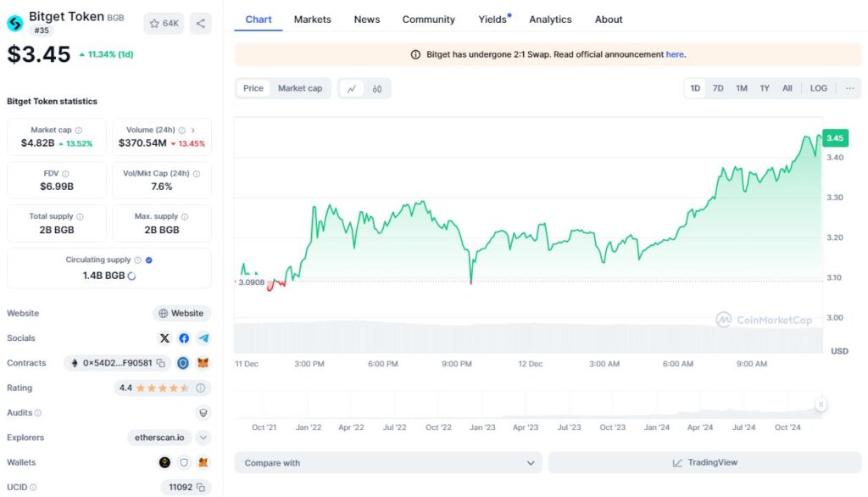Select the Price chart toggle
The image size is (868, 497).
click(x=253, y=88)
